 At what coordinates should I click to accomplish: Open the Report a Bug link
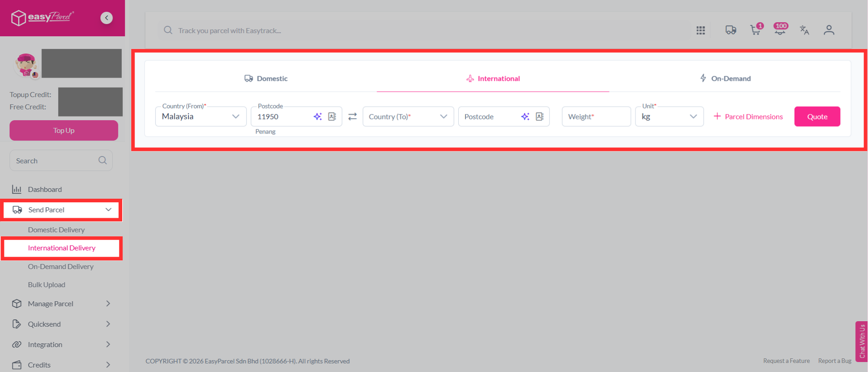[x=835, y=361]
